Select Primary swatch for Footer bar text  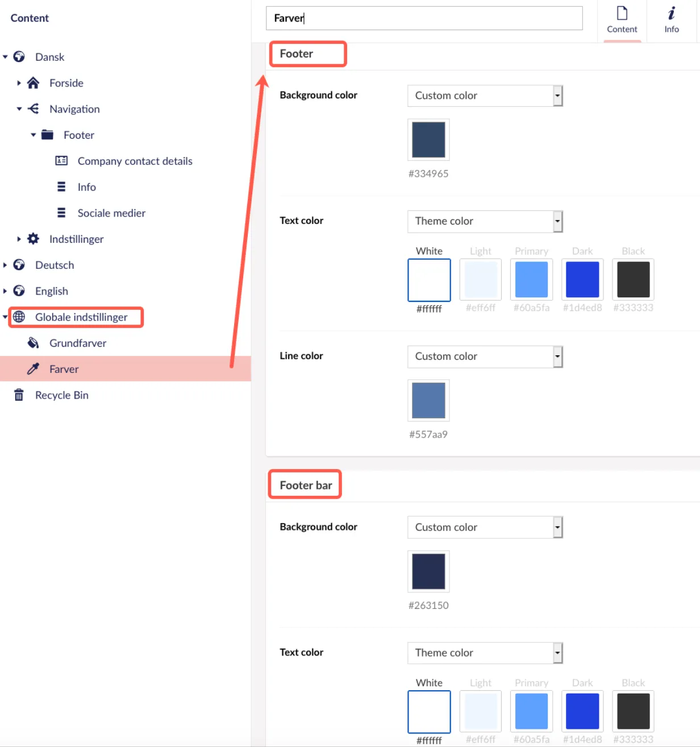[x=531, y=712]
